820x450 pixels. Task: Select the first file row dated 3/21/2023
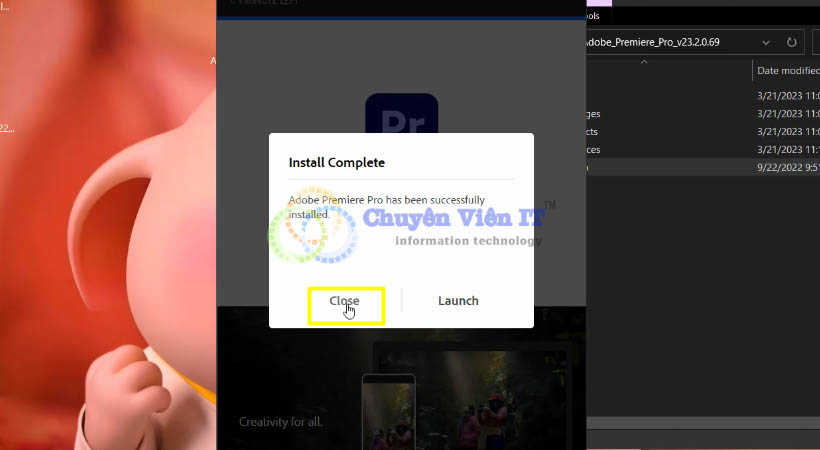coord(700,96)
